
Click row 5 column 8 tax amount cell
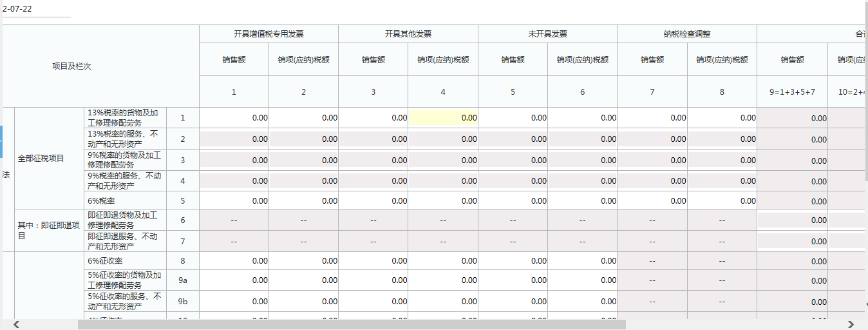point(722,200)
